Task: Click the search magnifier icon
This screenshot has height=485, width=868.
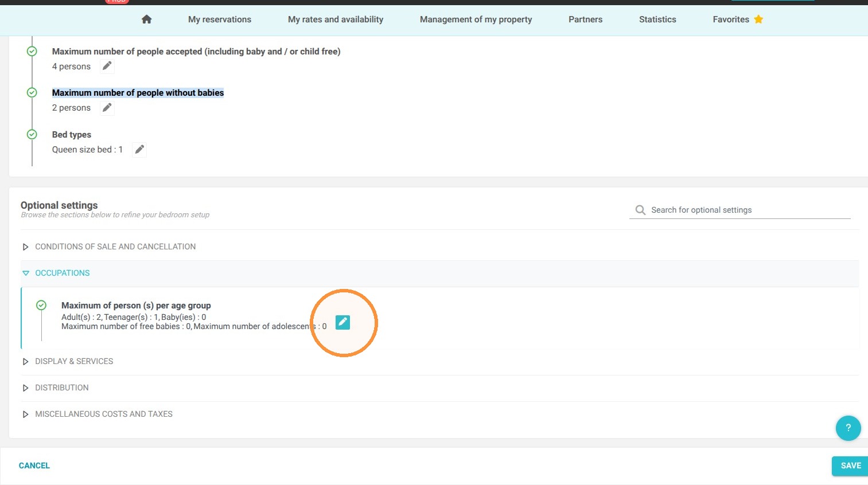Action: point(640,210)
